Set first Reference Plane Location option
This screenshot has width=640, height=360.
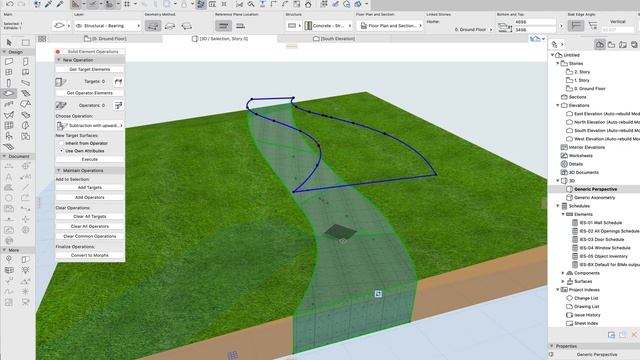click(x=223, y=26)
